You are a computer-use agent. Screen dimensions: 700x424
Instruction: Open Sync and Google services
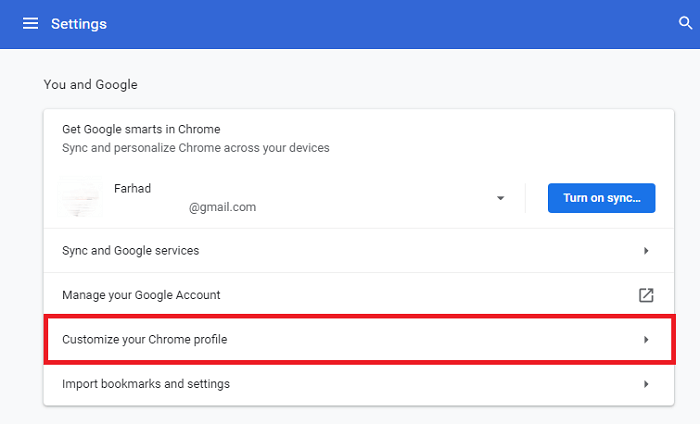(x=130, y=251)
